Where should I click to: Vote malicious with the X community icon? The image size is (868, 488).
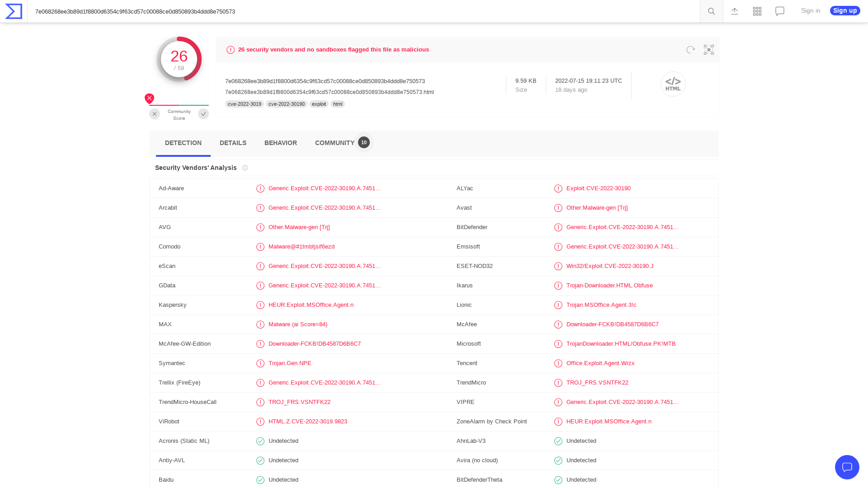tap(155, 114)
